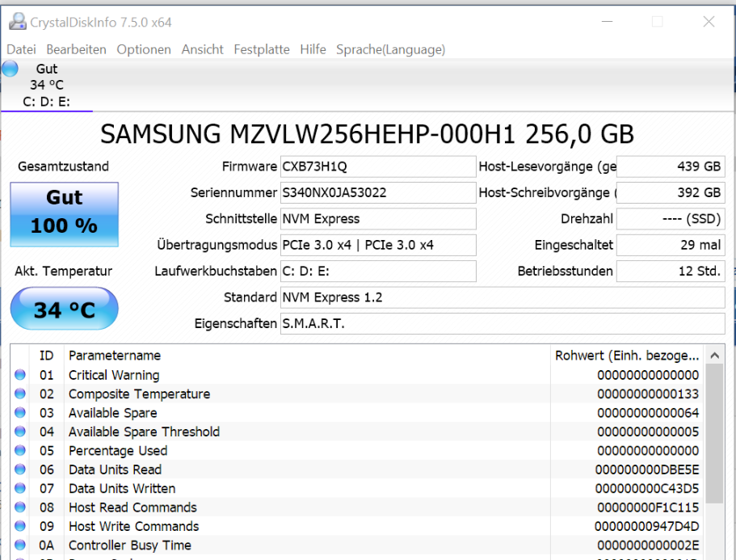This screenshot has height=560, width=736.
Task: Open the Bearbeiten menu
Action: [76, 49]
